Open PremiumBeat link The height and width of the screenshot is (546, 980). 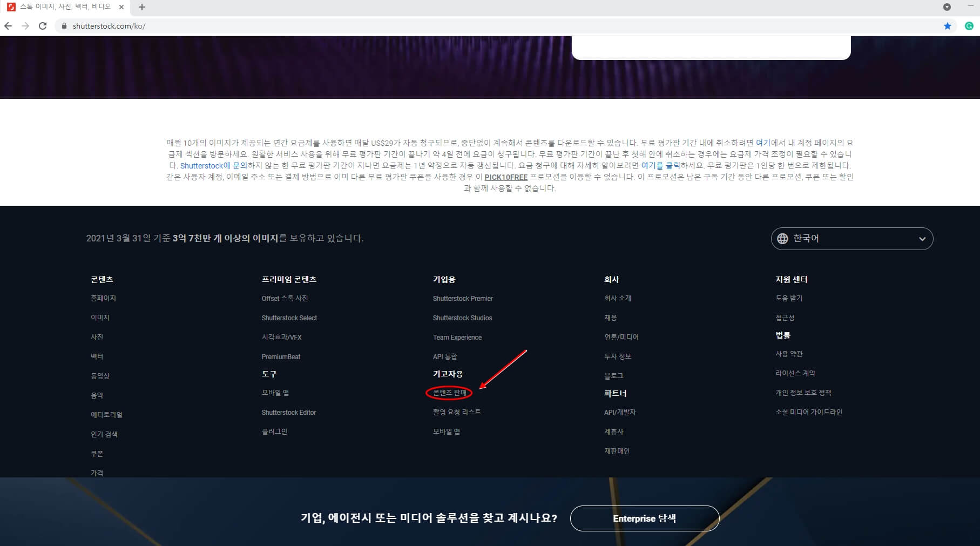[x=281, y=357]
